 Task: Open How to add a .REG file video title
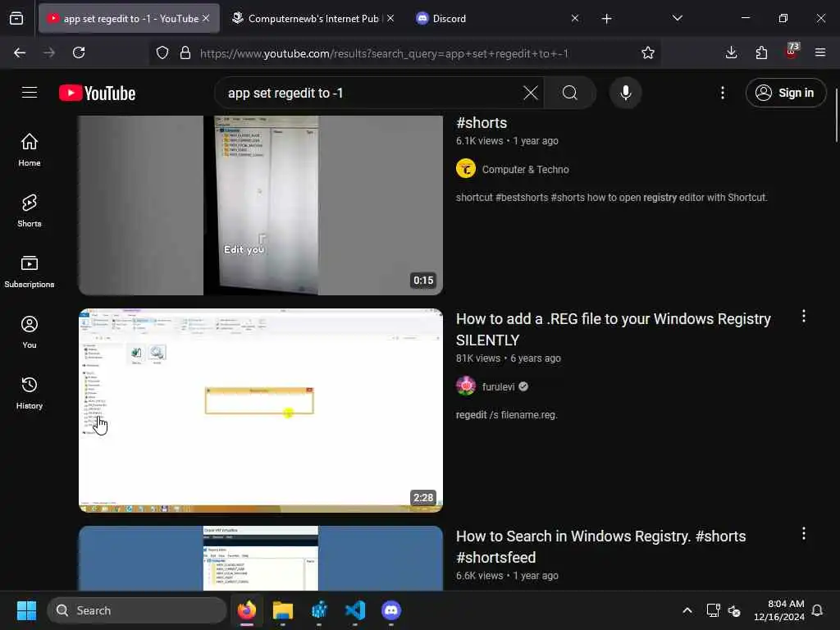pos(613,329)
